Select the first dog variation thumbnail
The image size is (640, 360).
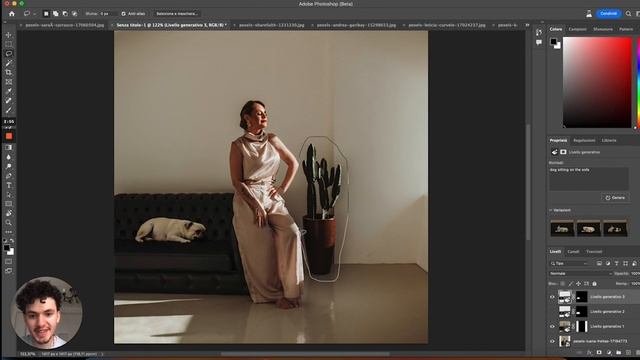(x=562, y=228)
